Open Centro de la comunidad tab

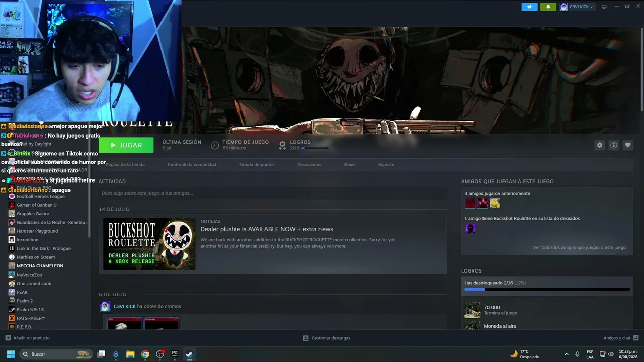coord(192,165)
